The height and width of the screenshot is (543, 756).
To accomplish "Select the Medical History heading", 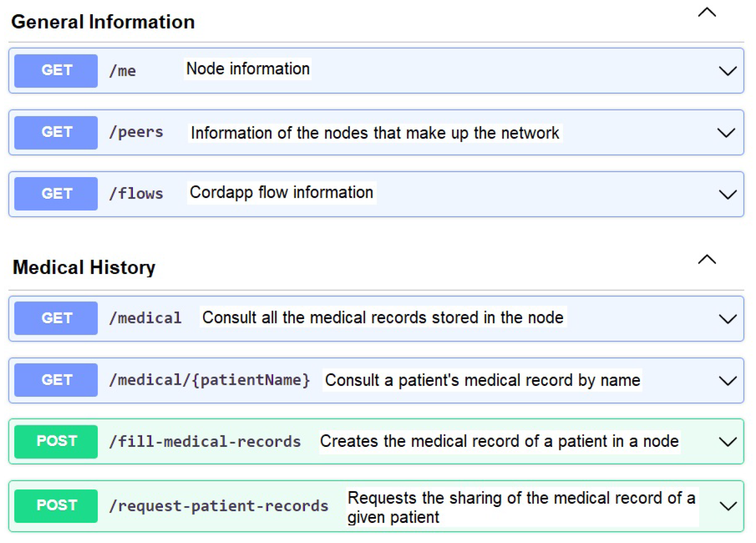I will (x=84, y=267).
